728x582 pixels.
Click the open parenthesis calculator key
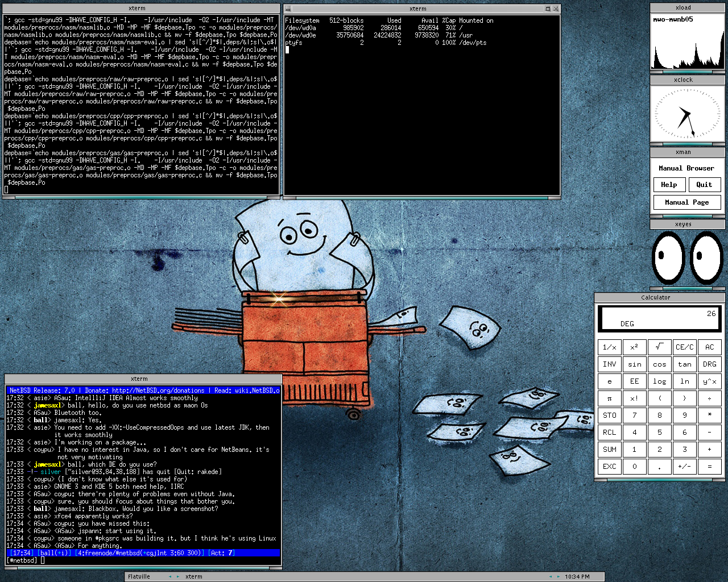point(659,398)
